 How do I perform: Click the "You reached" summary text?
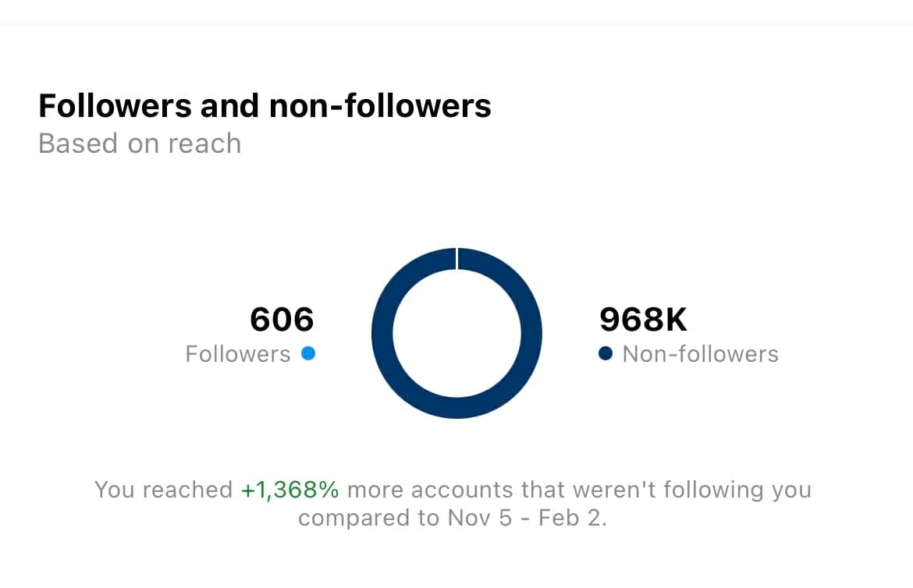[164, 490]
